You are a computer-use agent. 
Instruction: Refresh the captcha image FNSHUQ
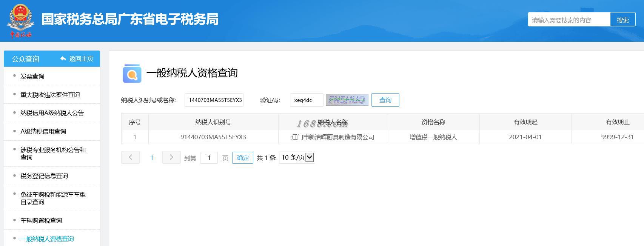[x=347, y=100]
